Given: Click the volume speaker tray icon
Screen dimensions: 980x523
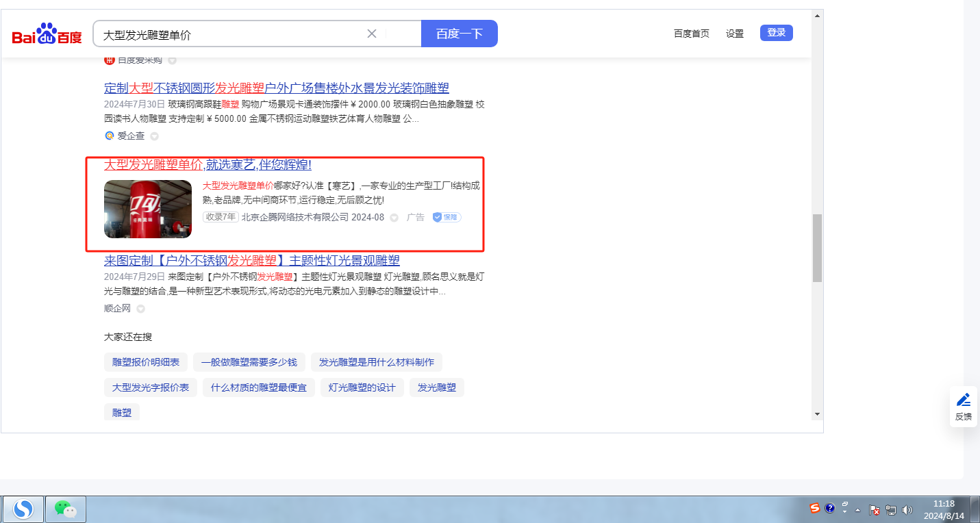Looking at the screenshot, I should pyautogui.click(x=907, y=509).
